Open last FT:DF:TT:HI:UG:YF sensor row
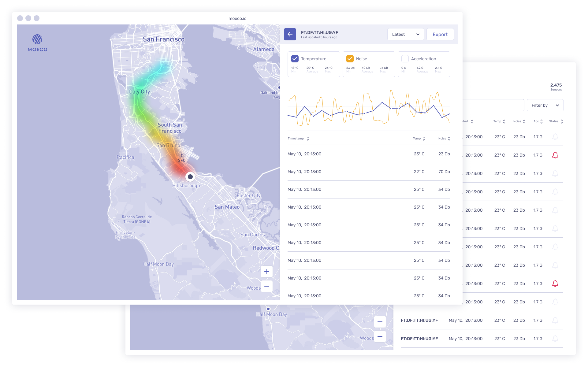588x367 pixels. (419, 339)
